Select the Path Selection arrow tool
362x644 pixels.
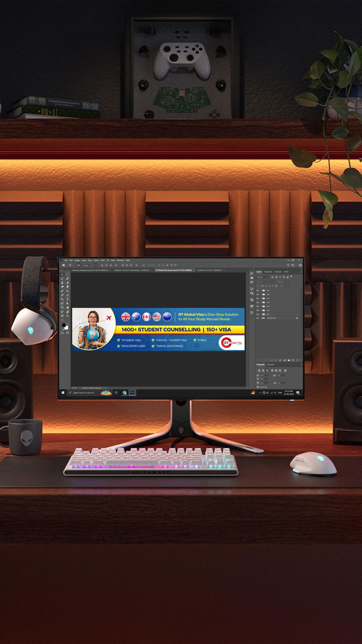pos(67,303)
